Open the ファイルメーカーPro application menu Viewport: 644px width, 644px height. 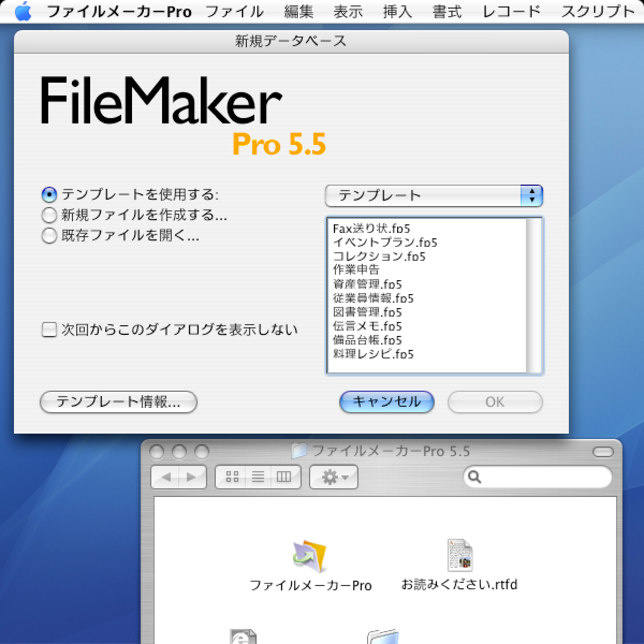pyautogui.click(x=119, y=12)
